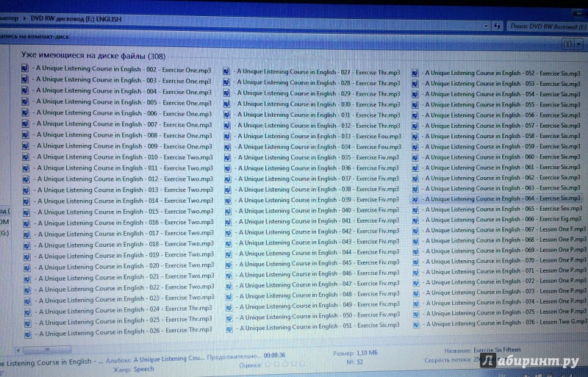The image size is (588, 377).
Task: Click icon of file 027 - Exercise Thr.mp3
Action: click(226, 71)
